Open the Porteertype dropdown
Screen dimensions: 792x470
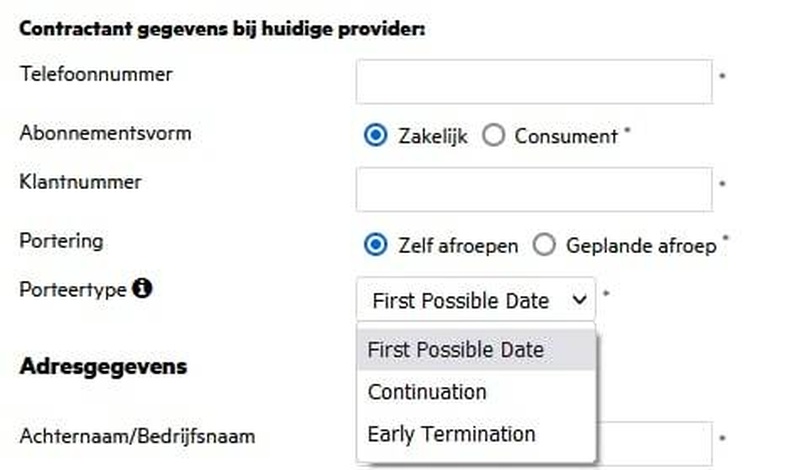click(476, 300)
